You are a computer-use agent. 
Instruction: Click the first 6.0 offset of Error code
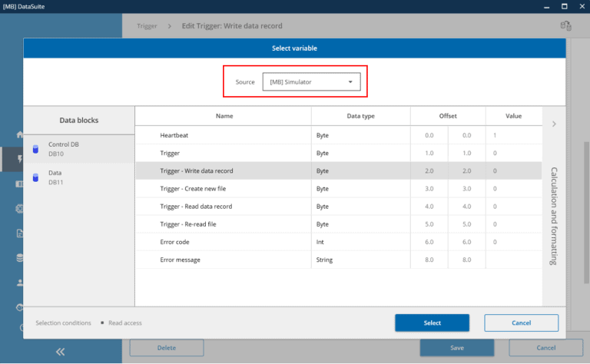click(x=429, y=242)
